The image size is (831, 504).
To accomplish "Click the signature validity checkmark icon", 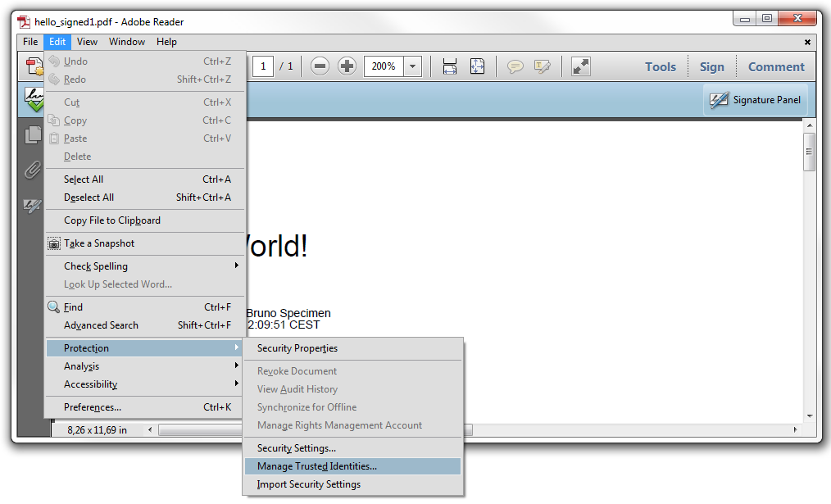I will click(x=34, y=100).
